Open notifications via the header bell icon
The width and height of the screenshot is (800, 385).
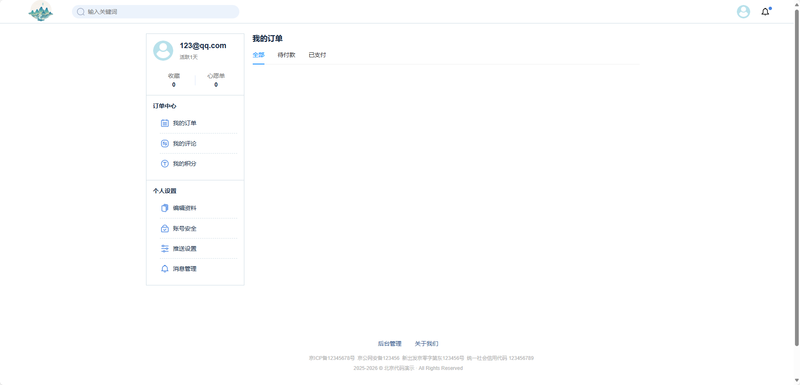[765, 12]
